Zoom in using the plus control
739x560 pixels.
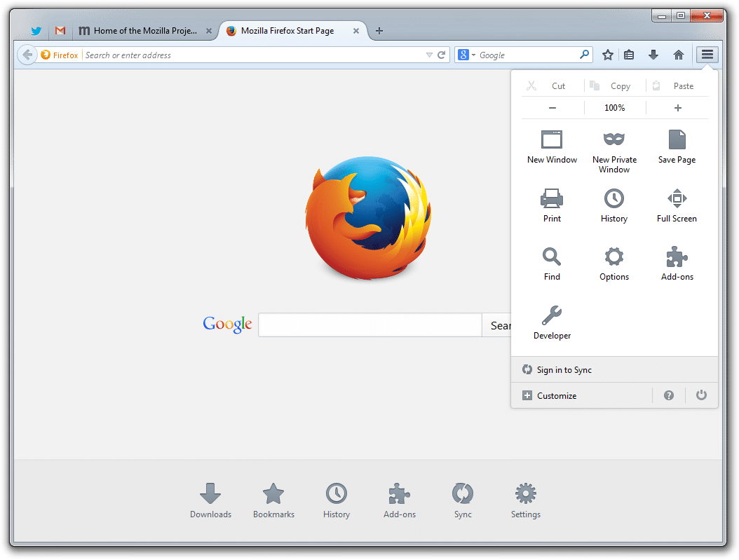click(677, 107)
